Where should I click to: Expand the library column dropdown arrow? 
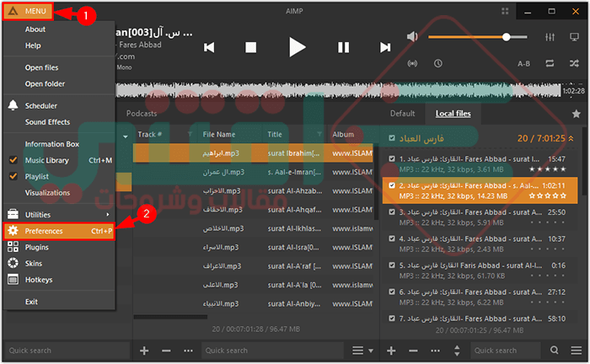(x=126, y=136)
